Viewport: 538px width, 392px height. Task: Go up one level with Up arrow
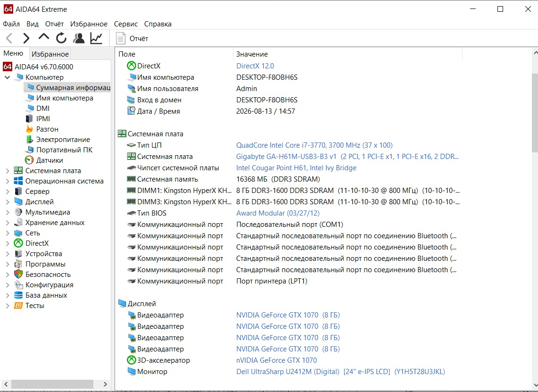[x=43, y=37]
